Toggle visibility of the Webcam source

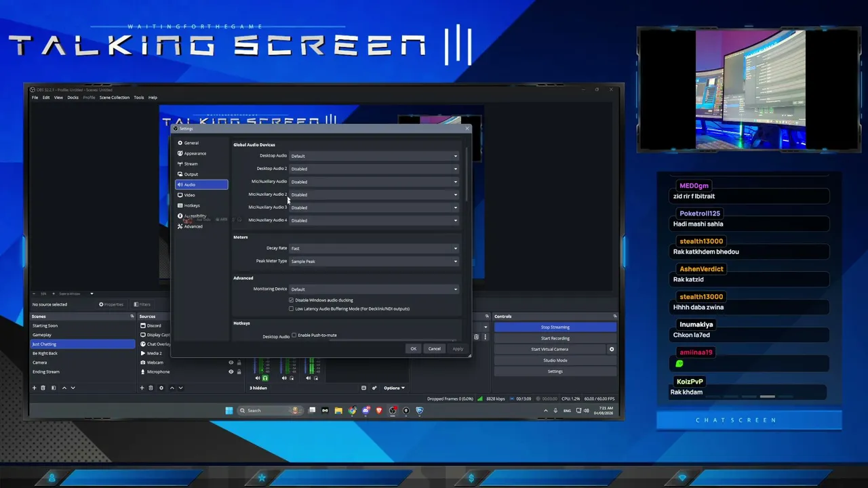pos(231,363)
